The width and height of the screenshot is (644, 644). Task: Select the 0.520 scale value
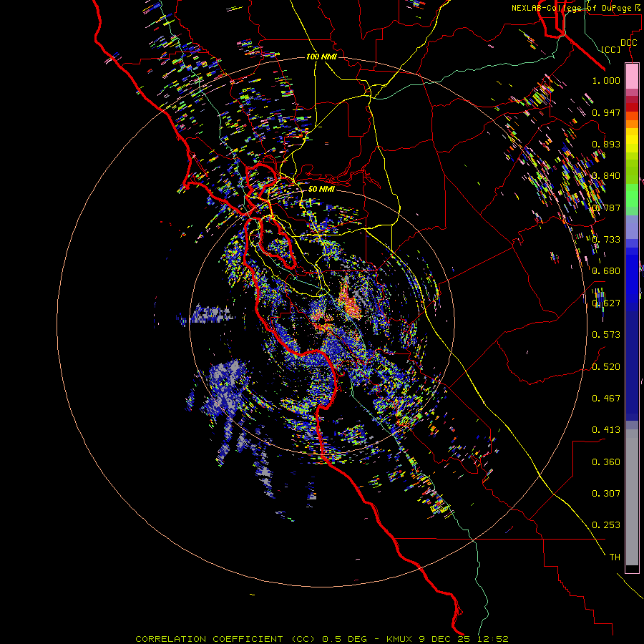[x=606, y=367]
